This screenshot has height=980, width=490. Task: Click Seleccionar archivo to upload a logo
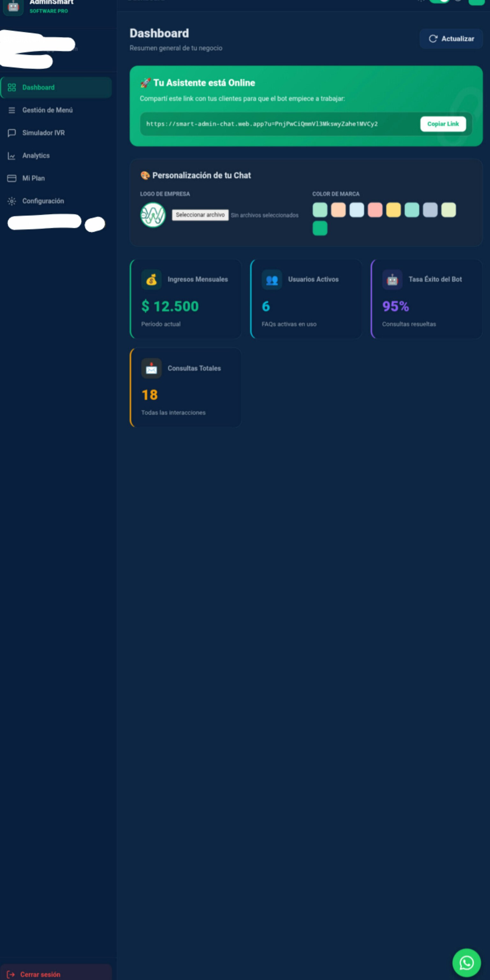[200, 215]
